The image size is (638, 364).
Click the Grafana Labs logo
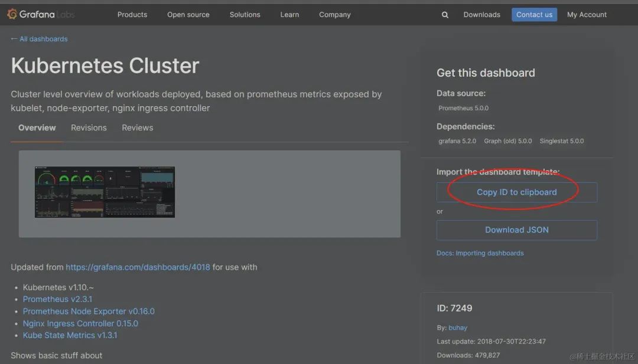point(41,14)
